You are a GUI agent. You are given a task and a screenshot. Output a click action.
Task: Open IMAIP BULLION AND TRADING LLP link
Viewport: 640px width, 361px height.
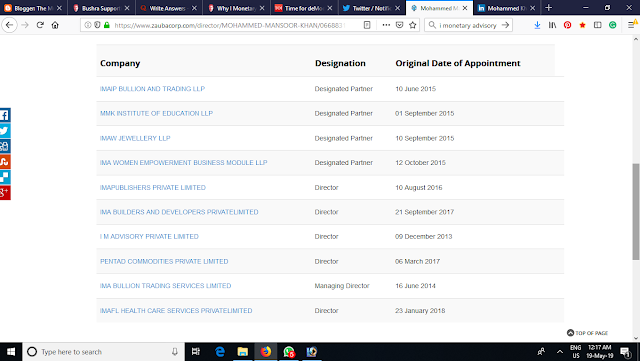coord(152,89)
